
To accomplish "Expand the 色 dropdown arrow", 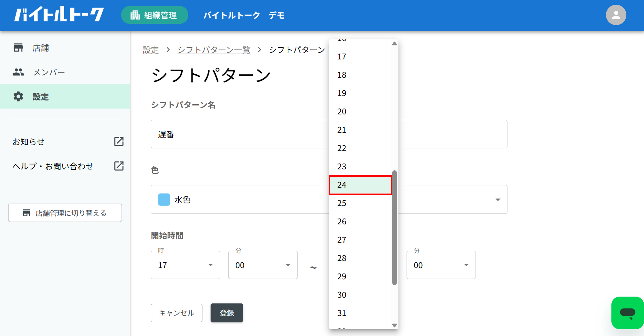I will (498, 200).
